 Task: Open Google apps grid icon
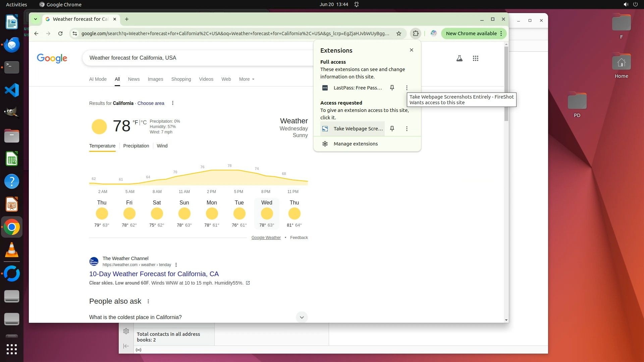pyautogui.click(x=475, y=58)
